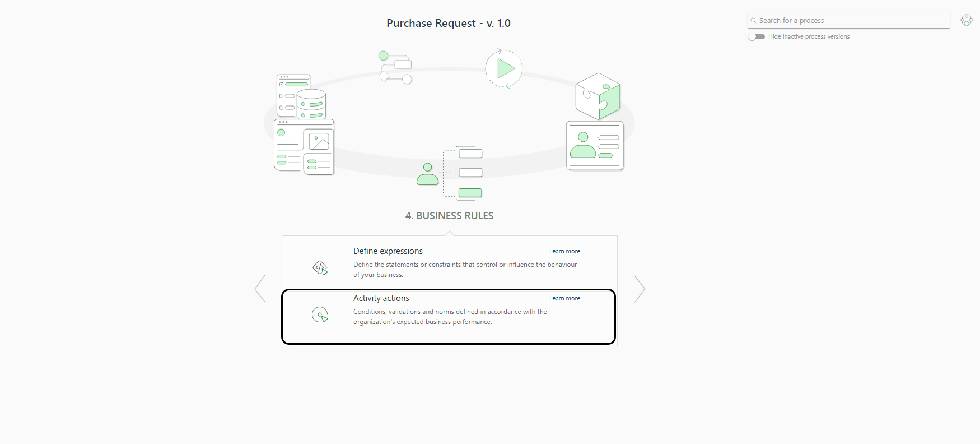
Task: Open the process model flowchart step icon
Action: point(395,67)
